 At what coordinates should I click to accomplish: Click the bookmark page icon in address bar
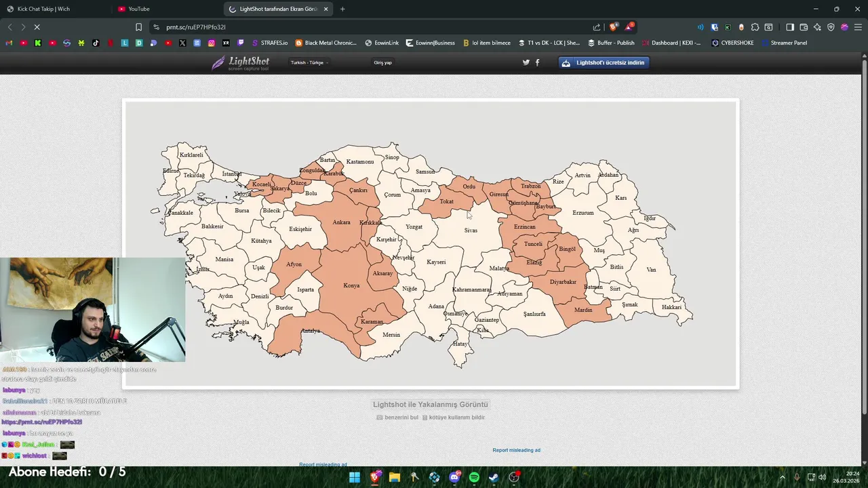click(138, 27)
